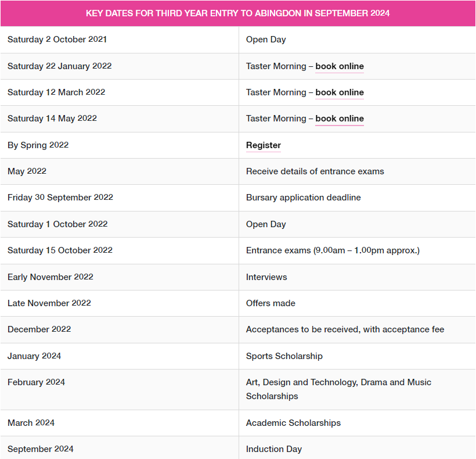Select Open Day next to 2 October 2021
The height and width of the screenshot is (459, 476).
tap(266, 40)
